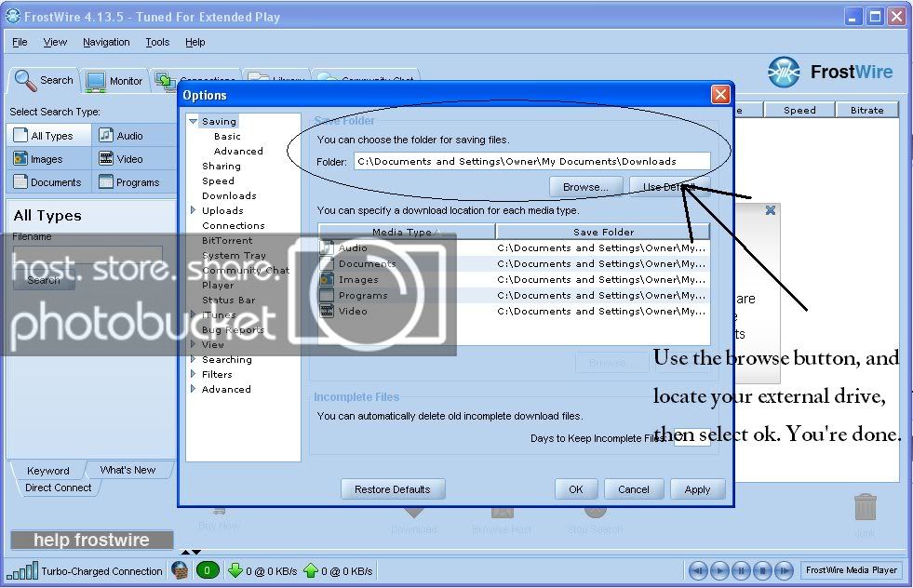The height and width of the screenshot is (588, 913).
Task: Click OK in Options dialog
Action: click(576, 489)
